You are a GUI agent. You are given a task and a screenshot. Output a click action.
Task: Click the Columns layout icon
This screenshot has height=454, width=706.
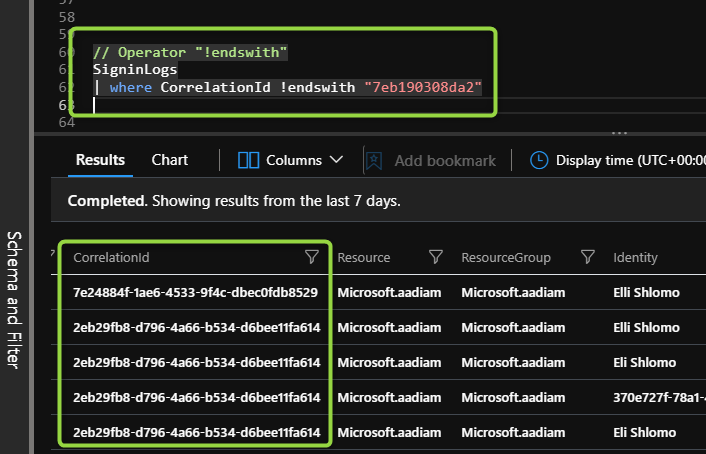pyautogui.click(x=249, y=160)
